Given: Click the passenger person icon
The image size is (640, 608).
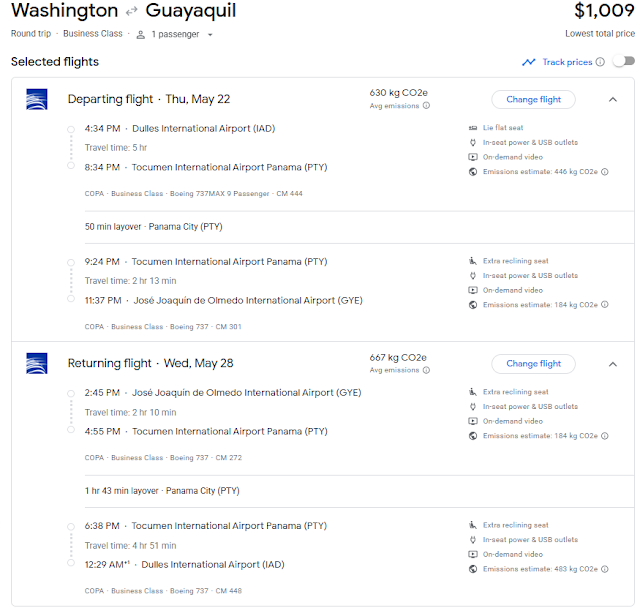Looking at the screenshot, I should tap(140, 35).
